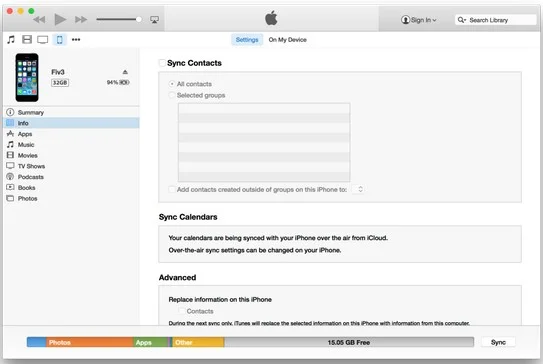Eject the Fiv3 iPhone
Viewport: 543px width, 364px height.
pos(125,72)
